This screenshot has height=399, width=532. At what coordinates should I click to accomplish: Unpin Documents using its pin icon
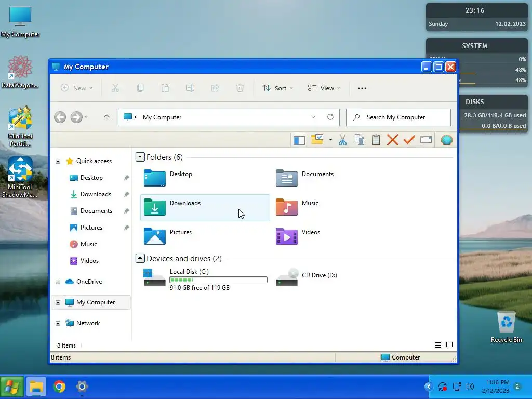tap(127, 211)
